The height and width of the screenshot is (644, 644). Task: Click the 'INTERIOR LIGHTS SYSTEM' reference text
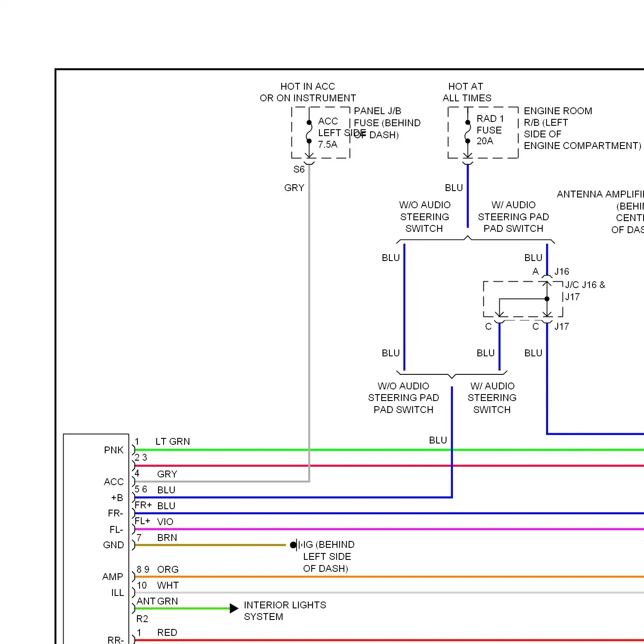tap(285, 611)
